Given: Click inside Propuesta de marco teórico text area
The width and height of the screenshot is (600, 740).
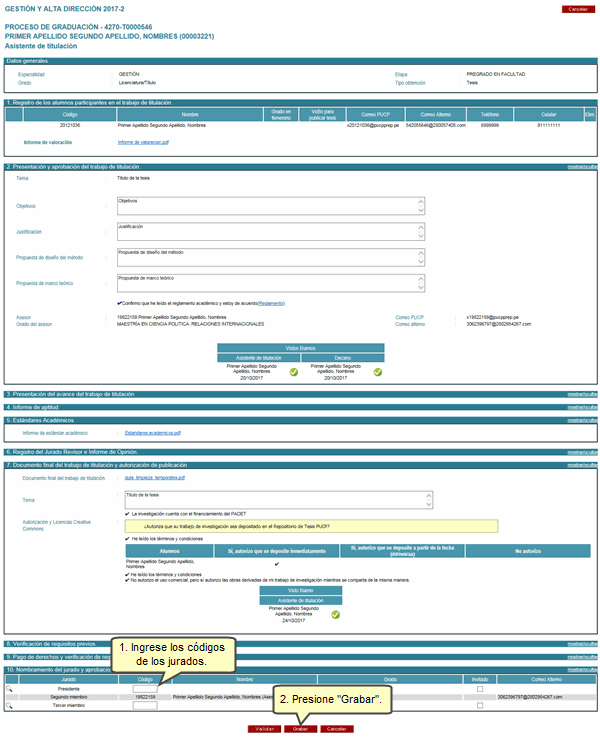Looking at the screenshot, I should point(271,283).
